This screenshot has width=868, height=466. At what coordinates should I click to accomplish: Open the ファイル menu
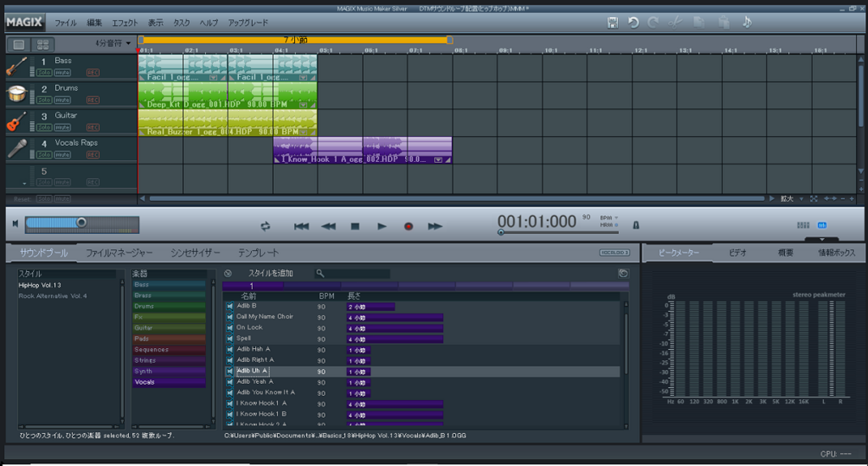pos(65,23)
